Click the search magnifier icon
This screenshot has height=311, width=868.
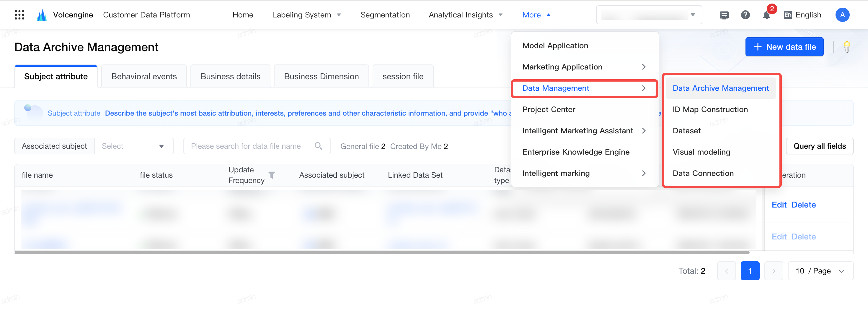coord(318,146)
